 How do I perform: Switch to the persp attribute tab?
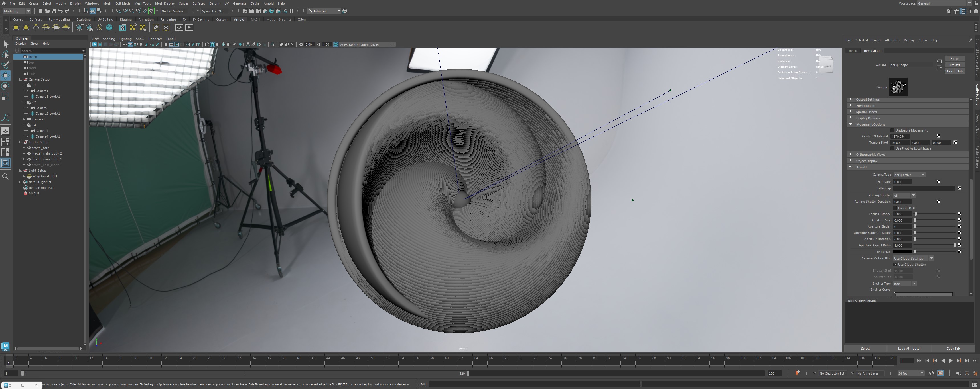click(853, 50)
